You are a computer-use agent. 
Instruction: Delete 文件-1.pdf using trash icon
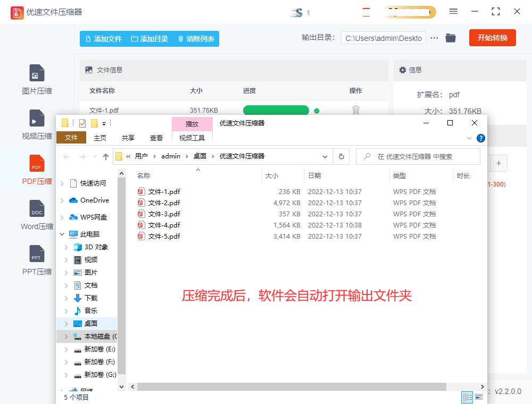tap(355, 110)
